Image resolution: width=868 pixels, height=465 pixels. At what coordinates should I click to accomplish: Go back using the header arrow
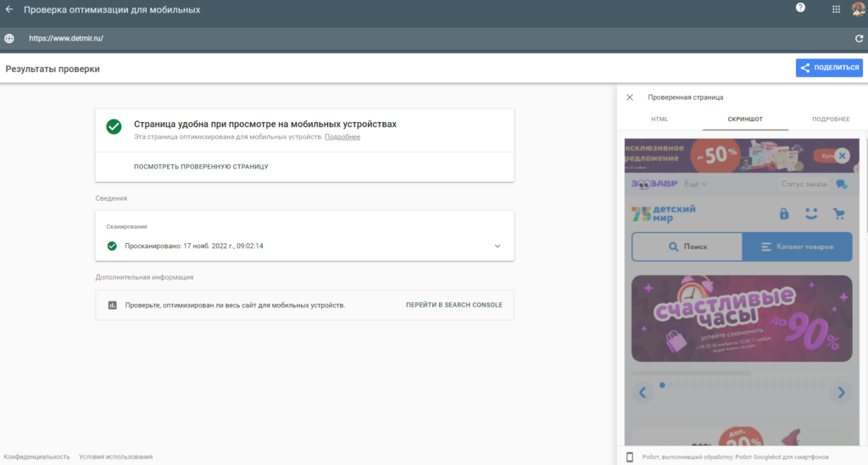8,9
